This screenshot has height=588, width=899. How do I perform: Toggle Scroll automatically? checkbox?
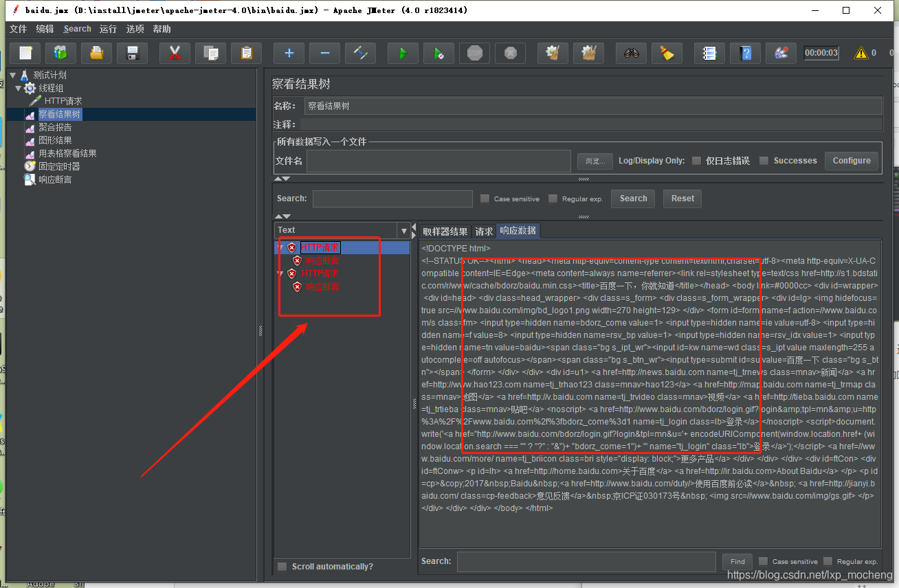pyautogui.click(x=282, y=567)
